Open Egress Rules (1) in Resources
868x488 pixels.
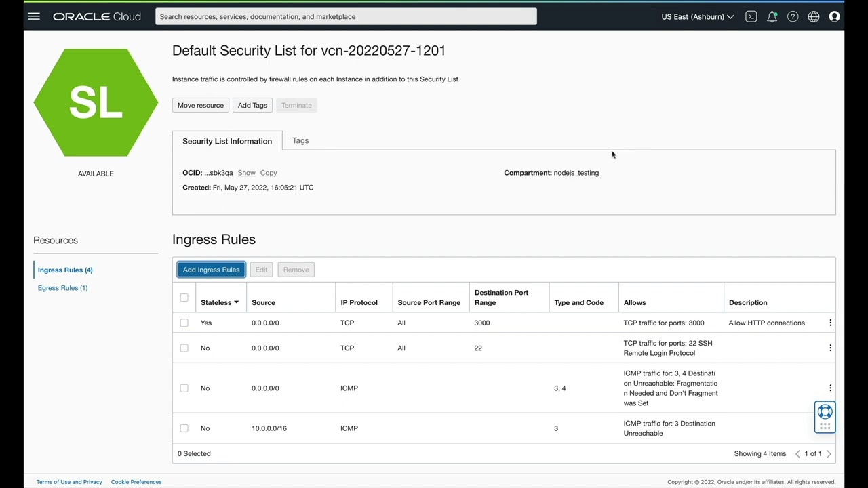pos(62,288)
